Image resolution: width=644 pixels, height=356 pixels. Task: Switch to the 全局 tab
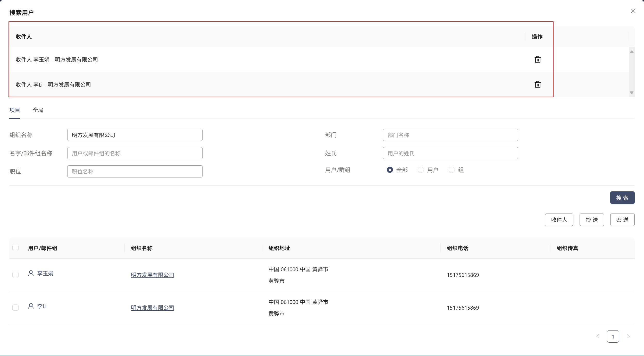tap(38, 110)
